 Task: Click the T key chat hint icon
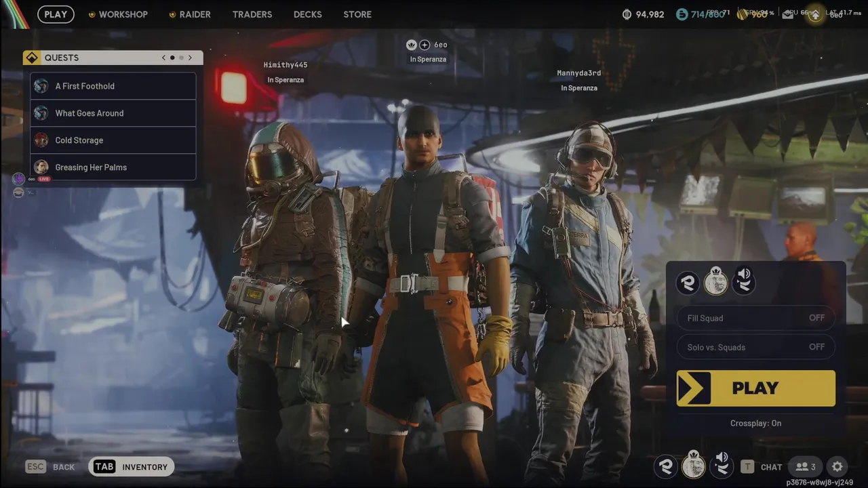pos(747,466)
